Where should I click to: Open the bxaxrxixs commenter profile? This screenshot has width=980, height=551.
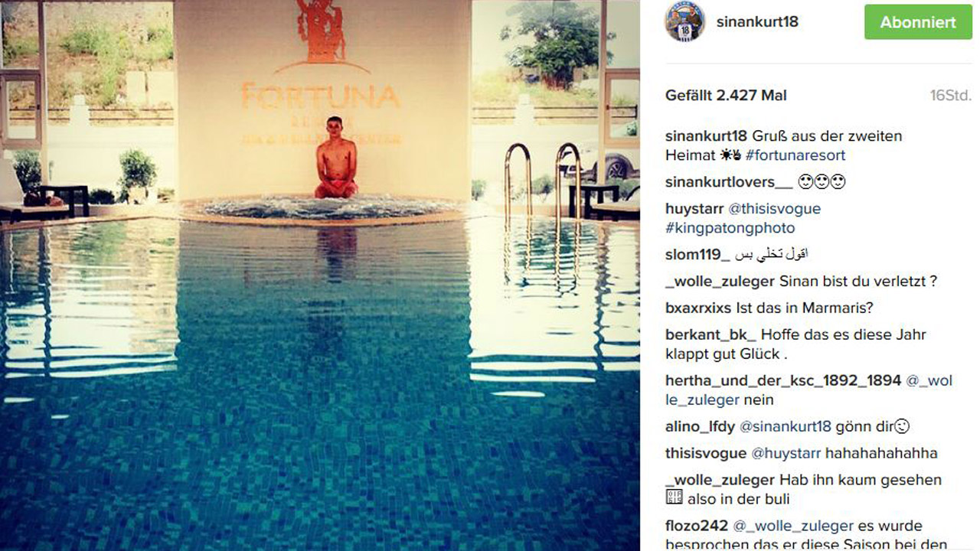tap(698, 308)
